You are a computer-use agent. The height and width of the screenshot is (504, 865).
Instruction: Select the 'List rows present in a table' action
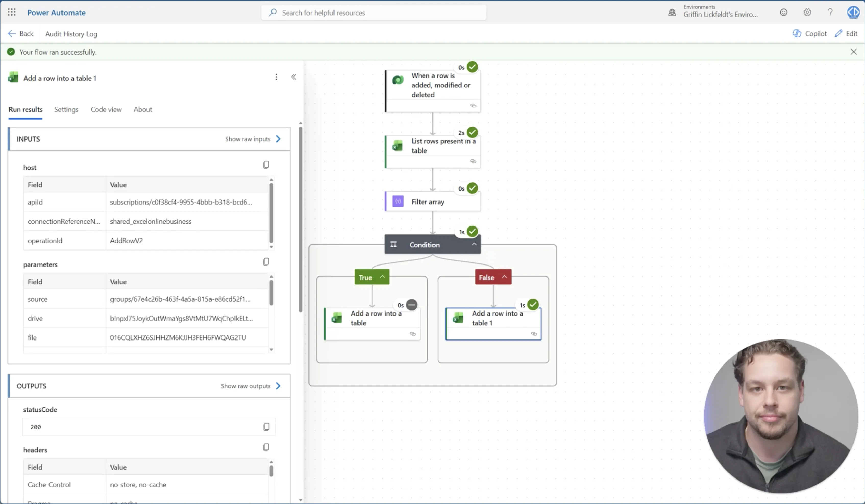tap(432, 152)
